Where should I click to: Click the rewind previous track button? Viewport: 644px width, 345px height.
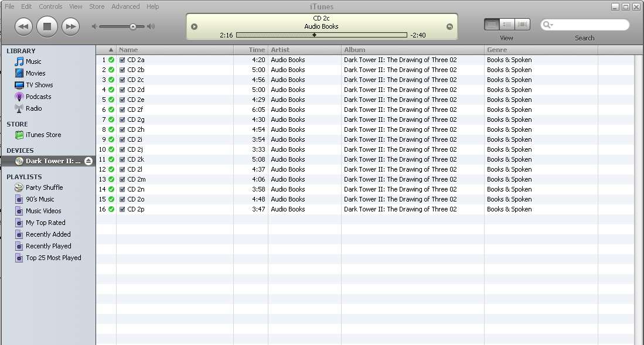(24, 27)
